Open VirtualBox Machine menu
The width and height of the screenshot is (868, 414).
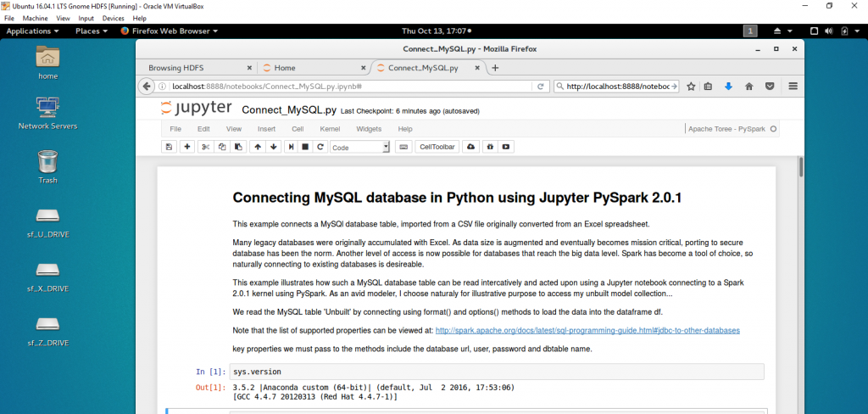tap(36, 19)
